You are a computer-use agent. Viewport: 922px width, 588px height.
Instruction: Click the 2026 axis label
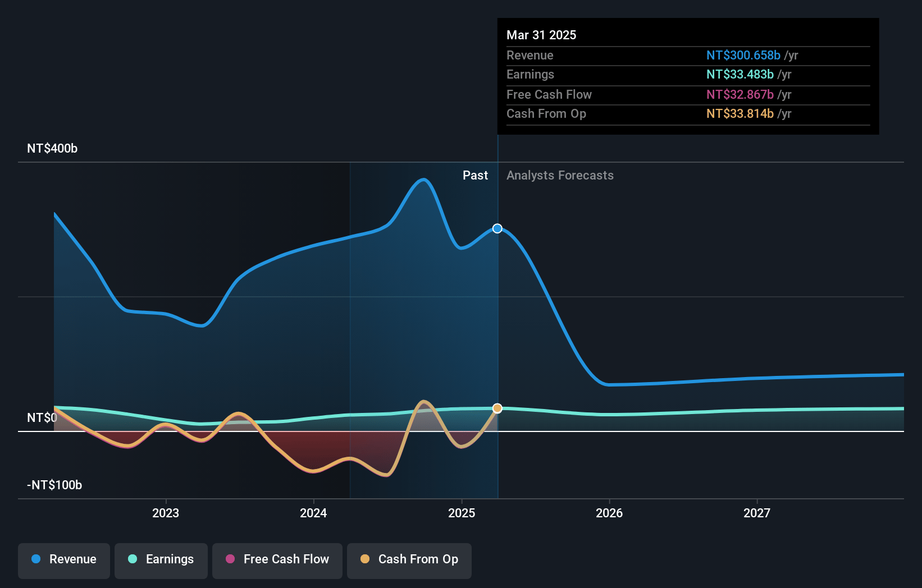(609, 513)
